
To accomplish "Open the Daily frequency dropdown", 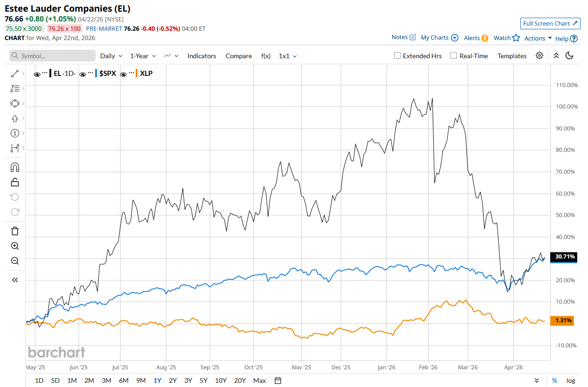I will [x=111, y=56].
